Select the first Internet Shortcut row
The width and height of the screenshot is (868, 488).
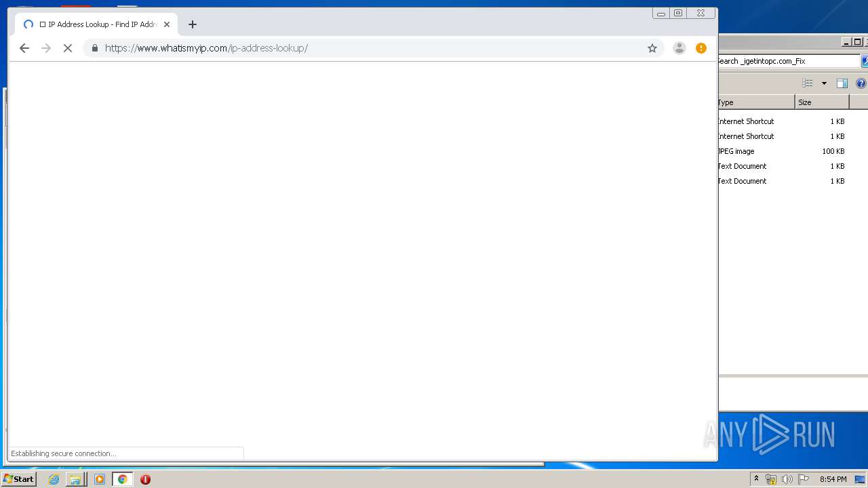pyautogui.click(x=783, y=121)
